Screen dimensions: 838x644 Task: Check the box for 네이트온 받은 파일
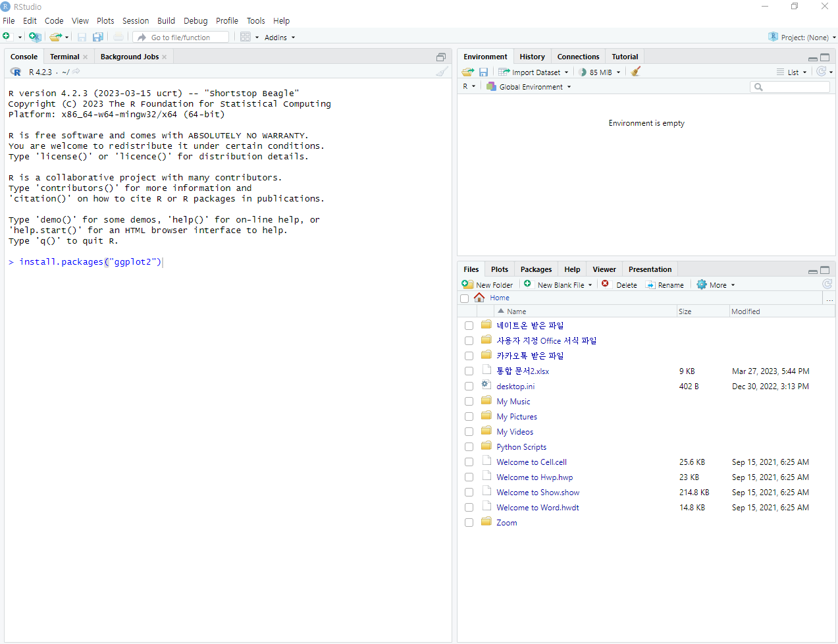(x=469, y=325)
